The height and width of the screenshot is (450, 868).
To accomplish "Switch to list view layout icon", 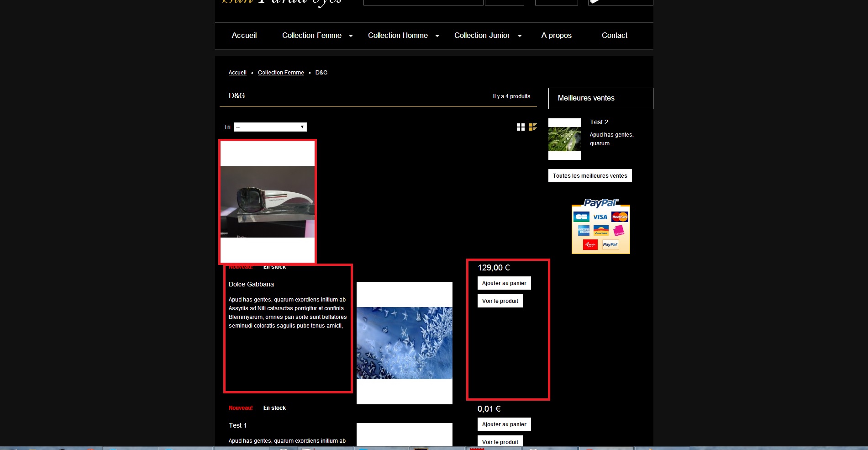I will coord(533,127).
